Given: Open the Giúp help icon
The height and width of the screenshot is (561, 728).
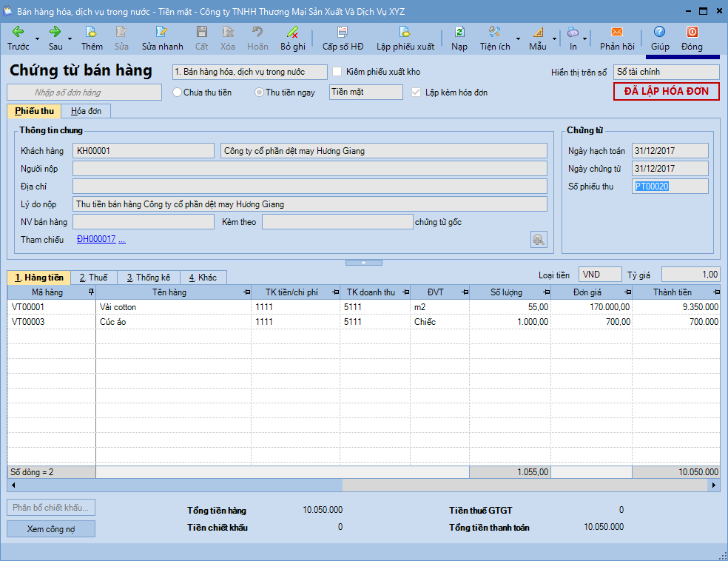Looking at the screenshot, I should coord(659,32).
